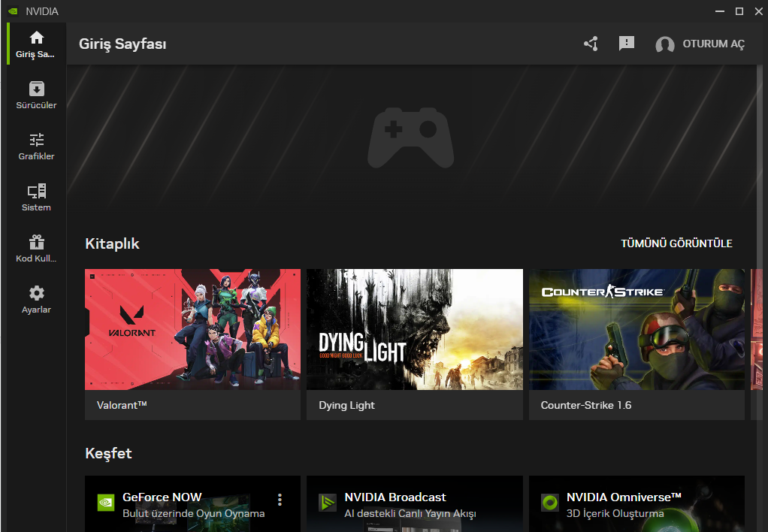768x532 pixels.
Task: Open the Sistem section in sidebar
Action: (36, 198)
